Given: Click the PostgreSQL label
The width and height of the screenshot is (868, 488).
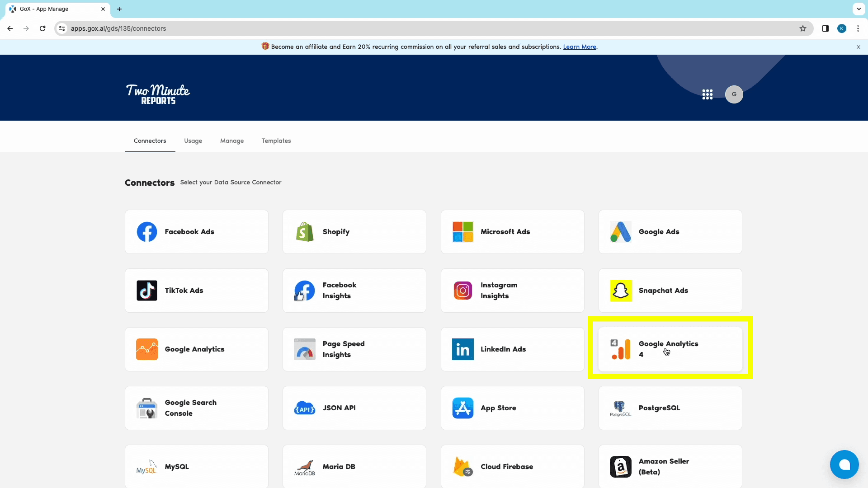Looking at the screenshot, I should [659, 408].
